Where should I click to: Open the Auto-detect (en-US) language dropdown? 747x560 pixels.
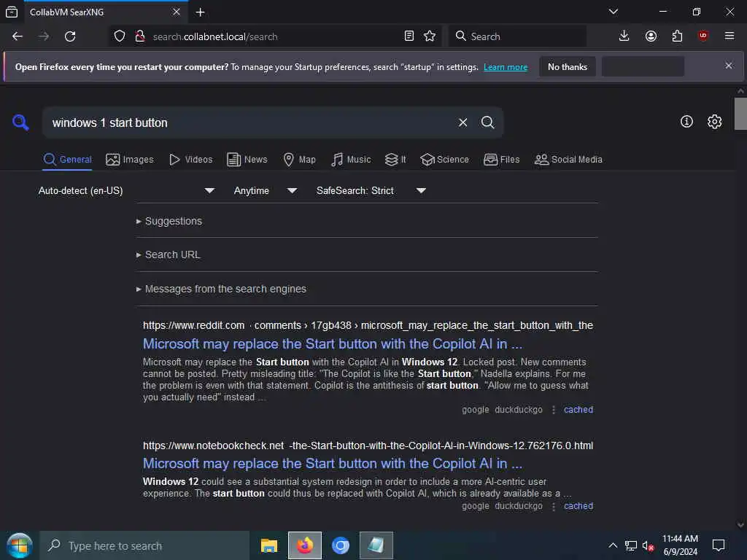click(127, 190)
